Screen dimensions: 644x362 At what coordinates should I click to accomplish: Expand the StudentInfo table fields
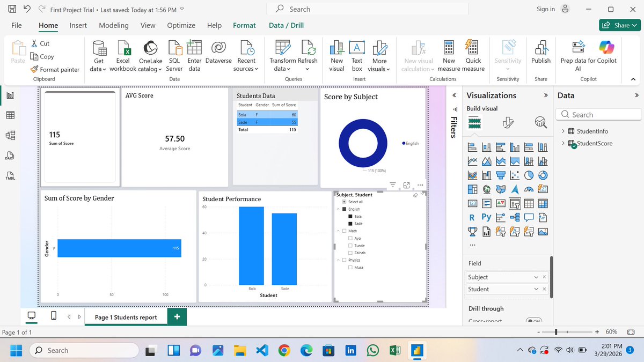(x=563, y=131)
